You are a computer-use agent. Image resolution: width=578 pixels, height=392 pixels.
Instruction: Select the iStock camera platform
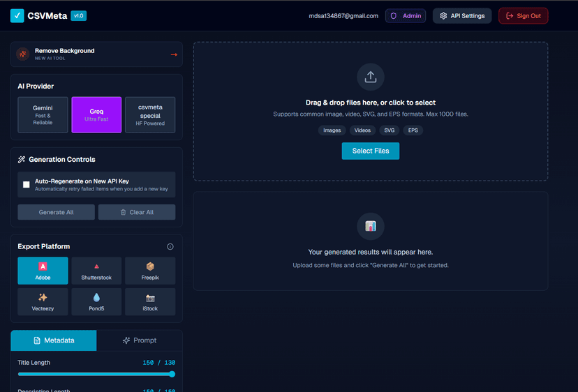[150, 302]
